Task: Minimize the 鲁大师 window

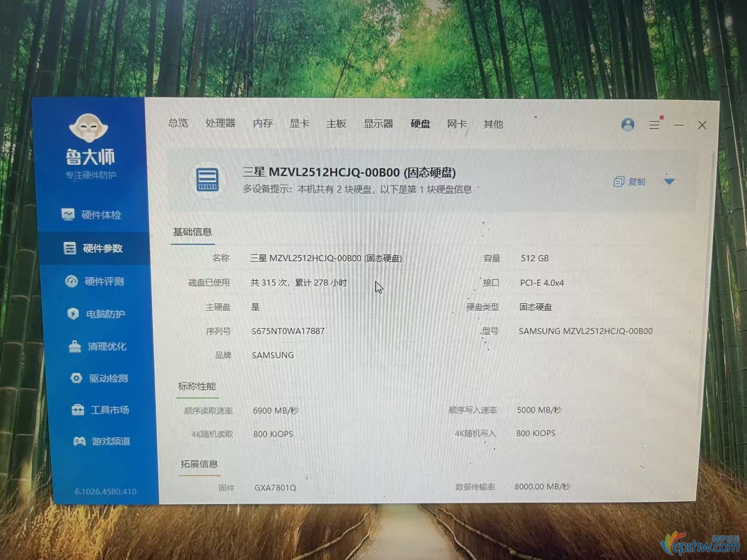Action: coord(679,126)
